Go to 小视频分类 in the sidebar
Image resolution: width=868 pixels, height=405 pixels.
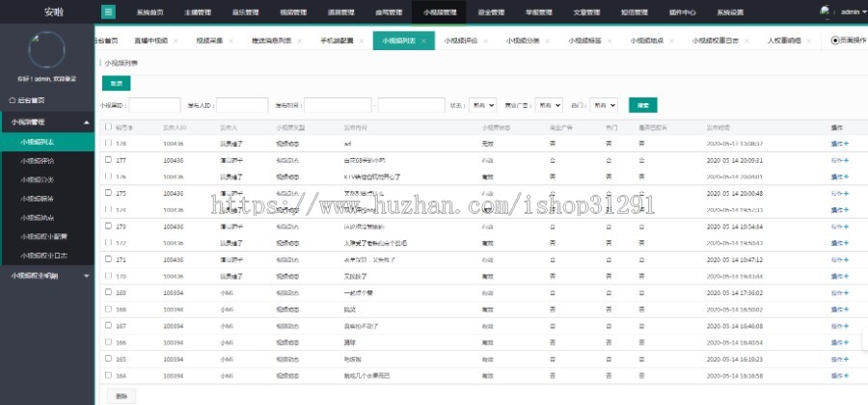click(x=37, y=179)
